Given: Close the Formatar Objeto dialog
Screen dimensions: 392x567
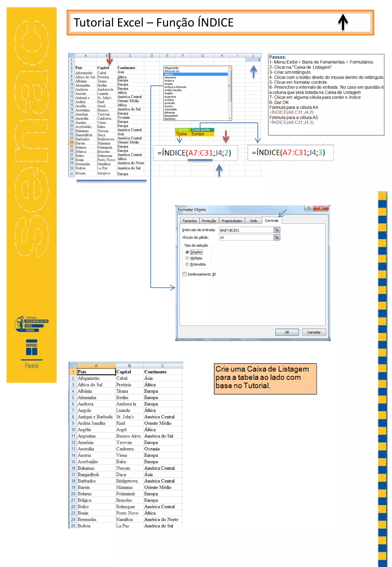Looking at the screenshot, I should (x=321, y=208).
